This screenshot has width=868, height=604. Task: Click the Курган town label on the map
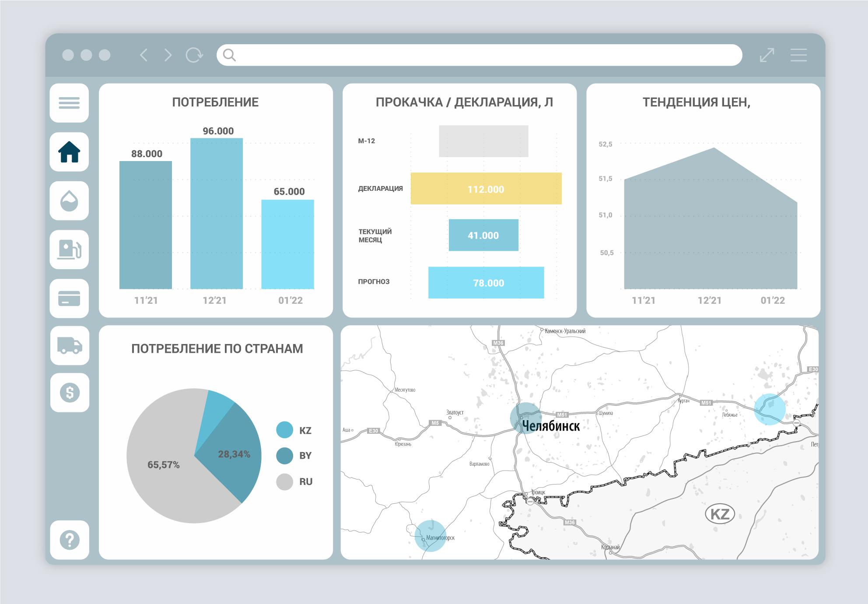pos(683,400)
